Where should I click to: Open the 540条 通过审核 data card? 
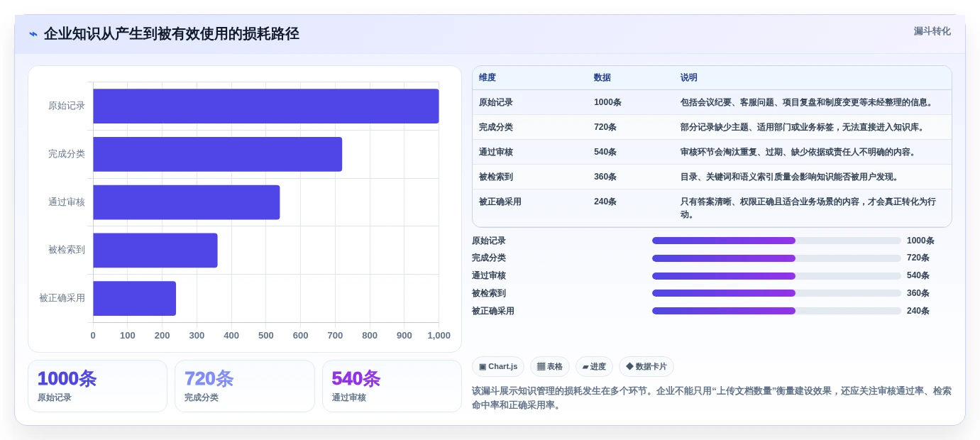[392, 386]
